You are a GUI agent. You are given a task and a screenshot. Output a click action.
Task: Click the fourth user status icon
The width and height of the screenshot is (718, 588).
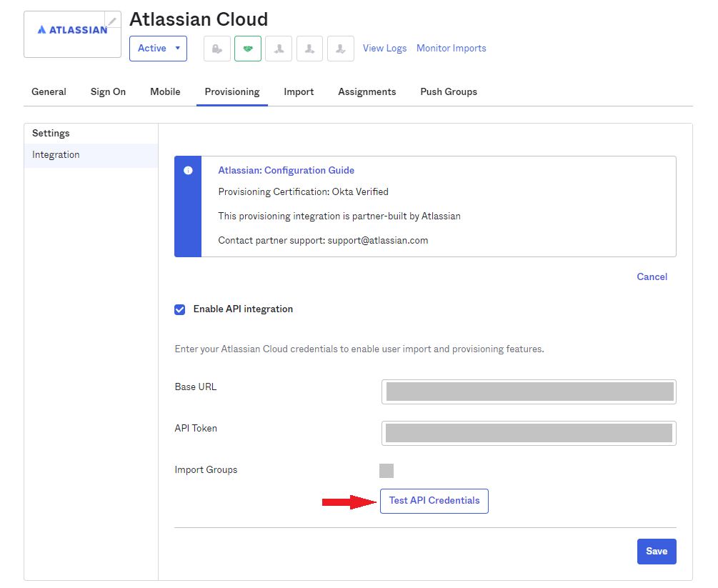coord(309,49)
